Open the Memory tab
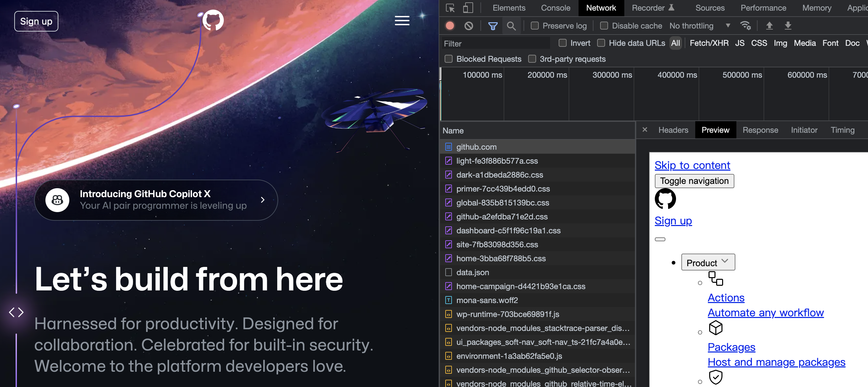Screen dimensions: 868x387 (817, 8)
